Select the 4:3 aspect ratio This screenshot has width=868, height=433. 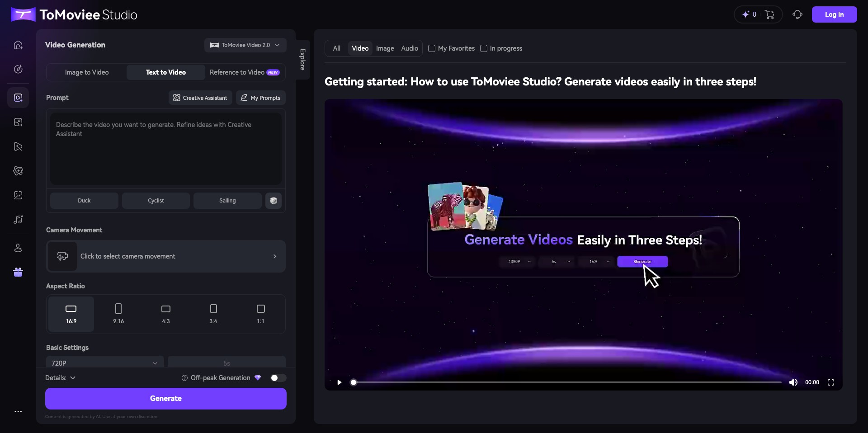pyautogui.click(x=166, y=314)
